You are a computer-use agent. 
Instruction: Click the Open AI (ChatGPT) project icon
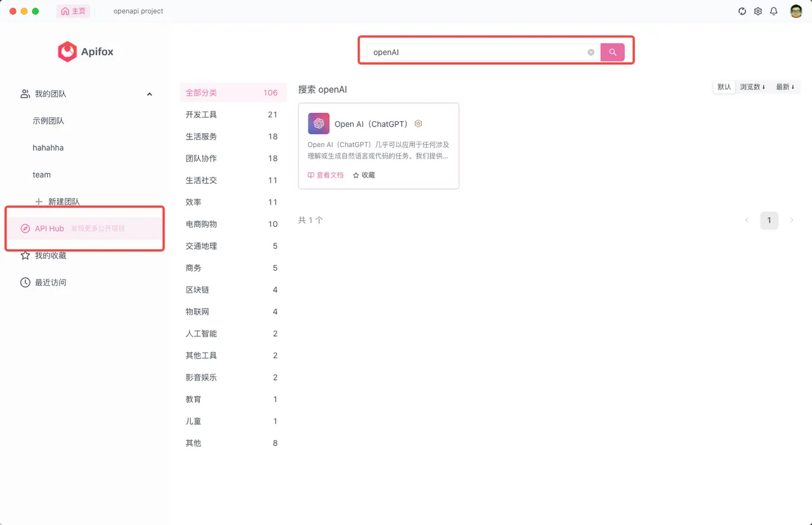[318, 124]
